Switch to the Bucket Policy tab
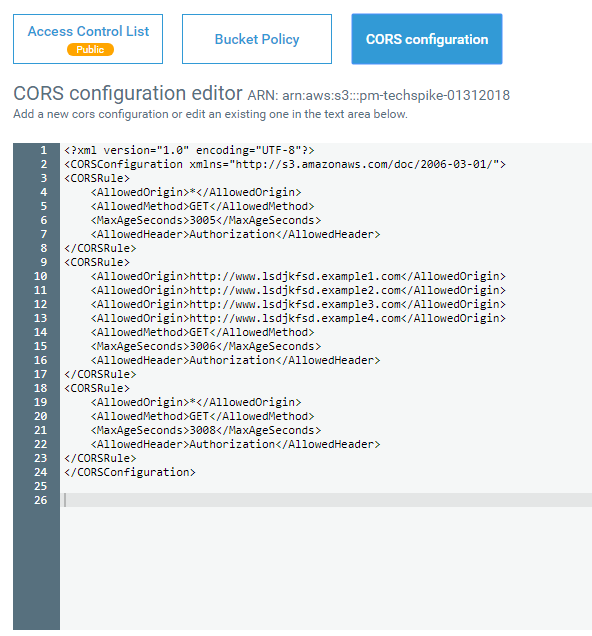Screen dimensions: 592x636 [x=257, y=39]
